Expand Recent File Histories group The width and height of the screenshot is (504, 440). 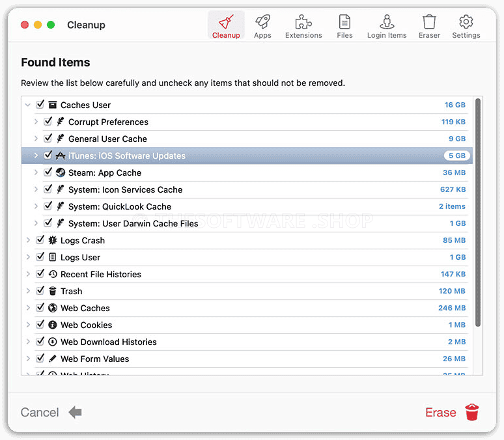[x=28, y=274]
